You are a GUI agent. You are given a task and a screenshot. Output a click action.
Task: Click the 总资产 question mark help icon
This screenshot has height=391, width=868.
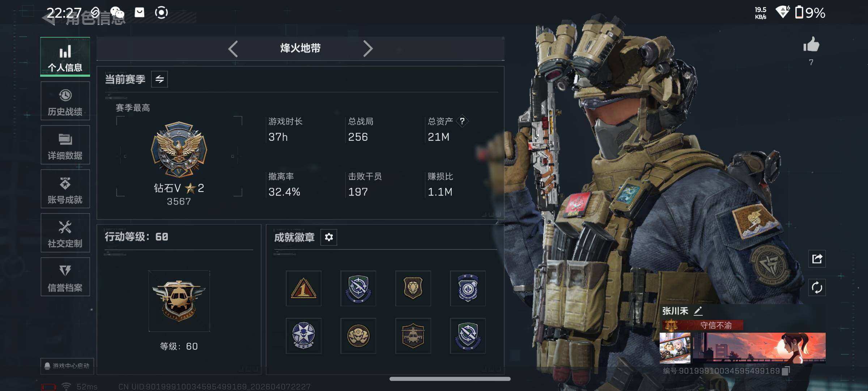click(x=462, y=121)
